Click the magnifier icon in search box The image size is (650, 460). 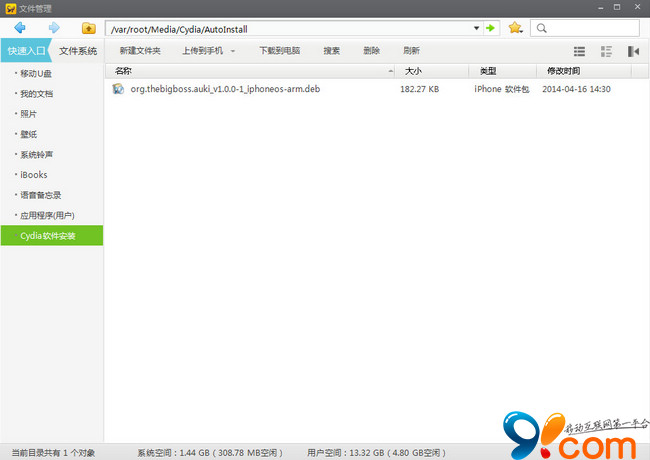pos(541,28)
